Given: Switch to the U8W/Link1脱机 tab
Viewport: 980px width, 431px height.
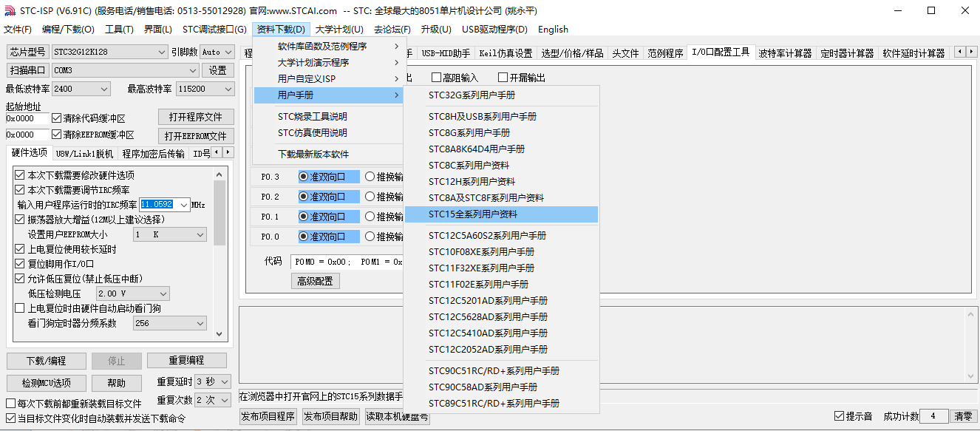Looking at the screenshot, I should click(85, 154).
